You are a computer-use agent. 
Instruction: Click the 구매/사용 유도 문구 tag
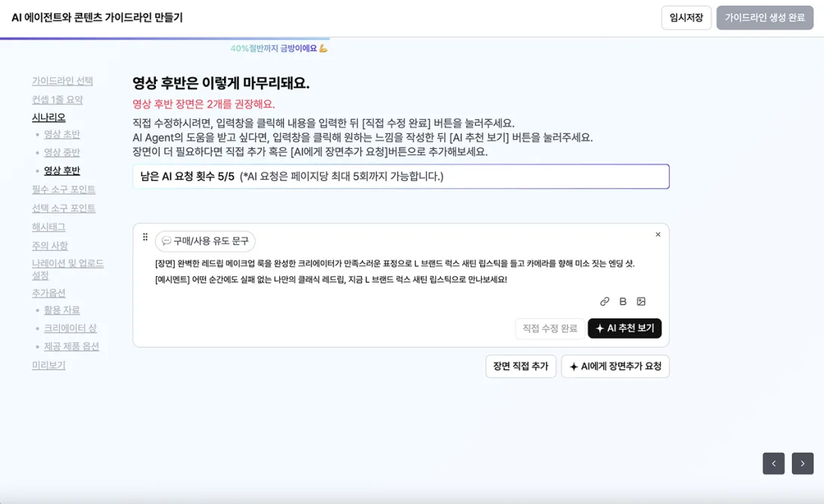point(205,241)
